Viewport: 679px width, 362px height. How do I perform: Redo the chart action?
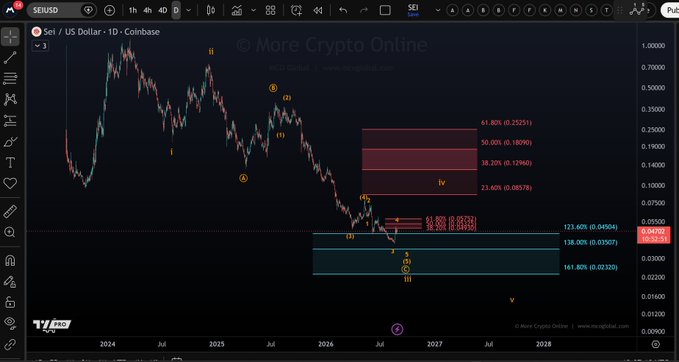(364, 10)
